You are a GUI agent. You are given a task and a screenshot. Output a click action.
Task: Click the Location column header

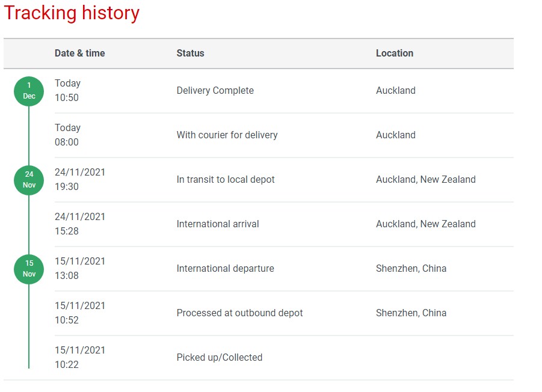point(395,53)
